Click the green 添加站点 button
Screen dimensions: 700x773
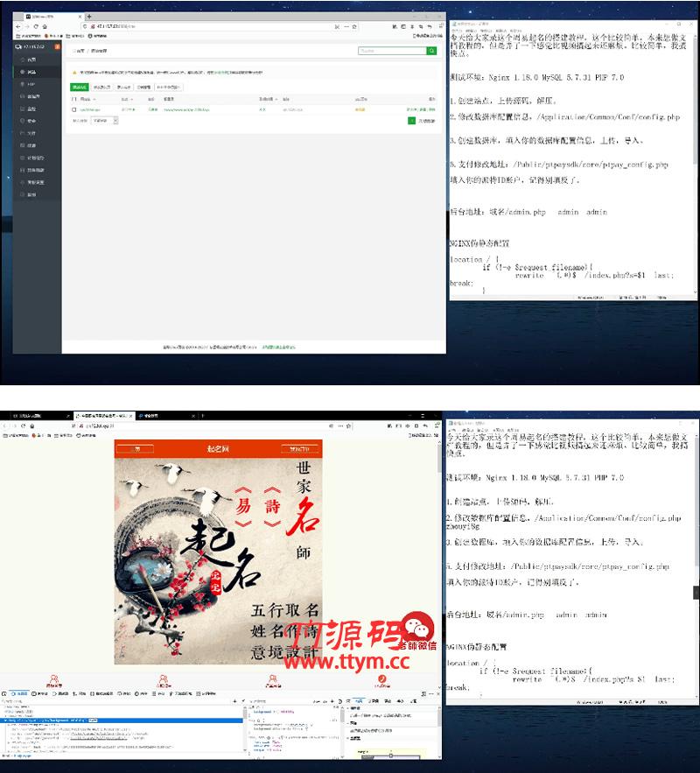[x=80, y=88]
